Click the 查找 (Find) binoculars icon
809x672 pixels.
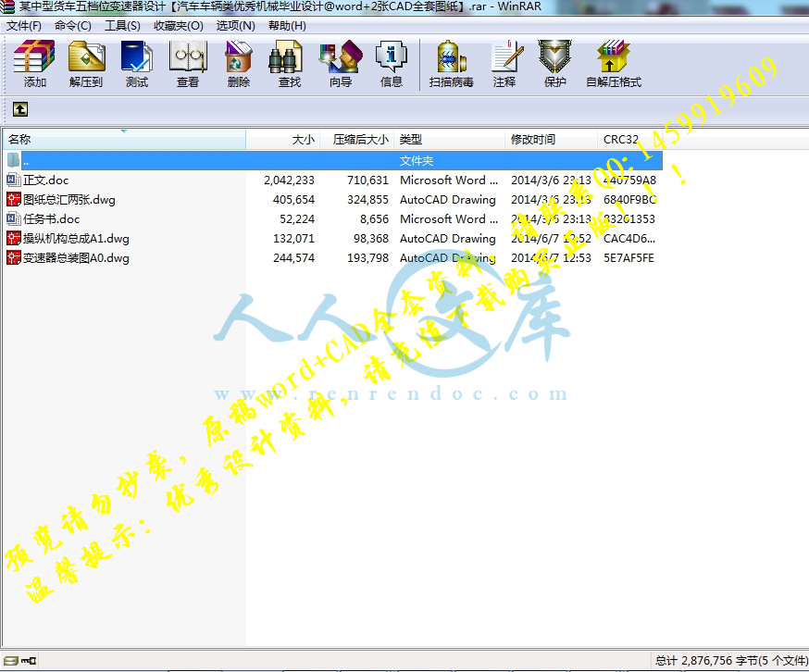click(x=285, y=57)
